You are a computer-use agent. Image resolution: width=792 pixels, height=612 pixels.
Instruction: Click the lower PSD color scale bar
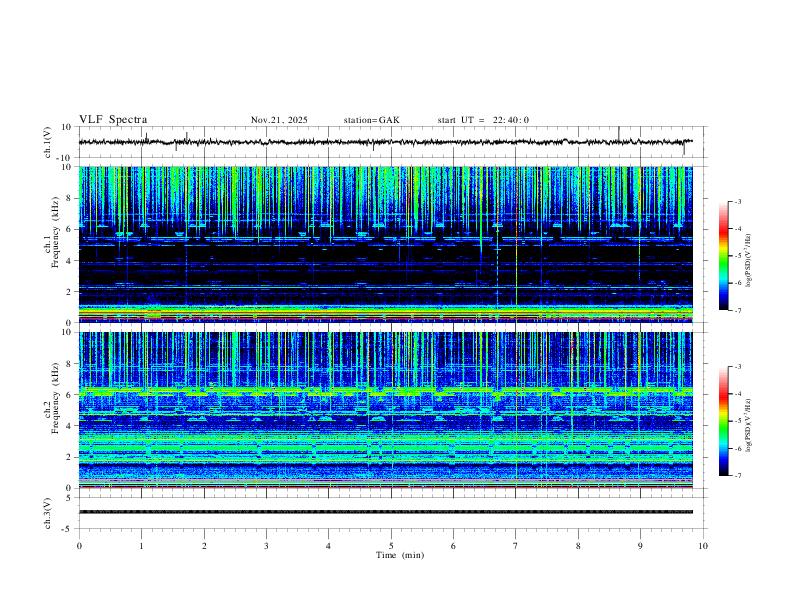point(724,421)
